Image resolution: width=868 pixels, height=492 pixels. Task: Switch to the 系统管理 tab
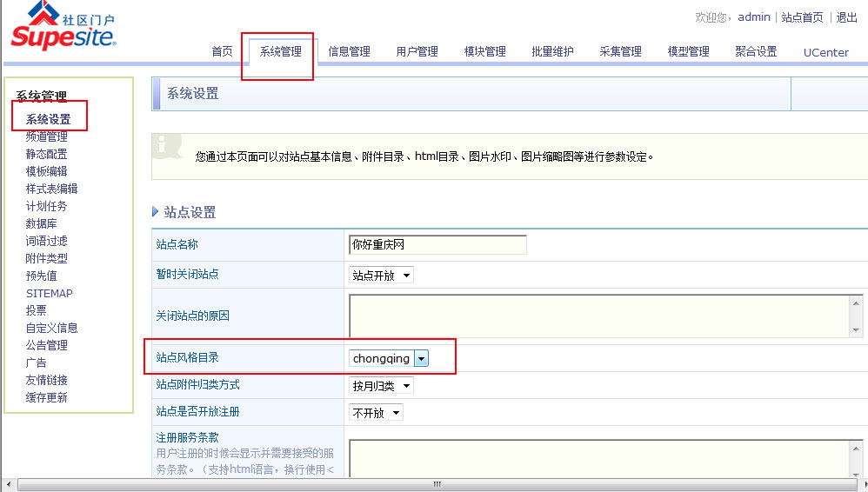pos(281,51)
